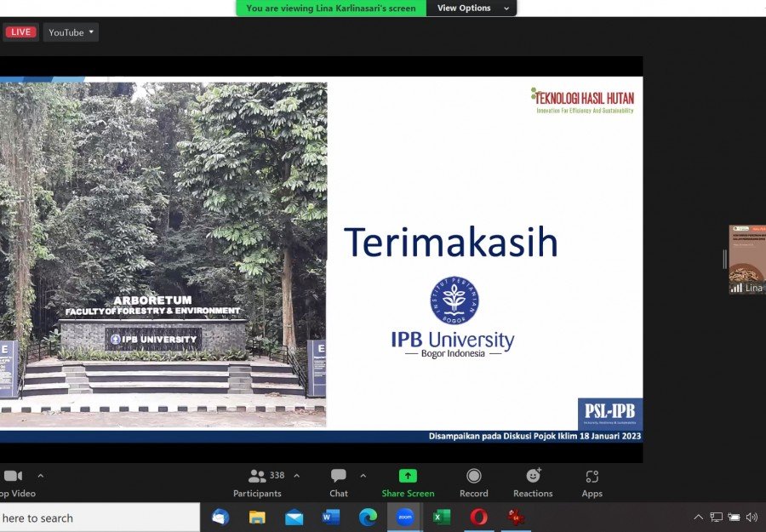The height and width of the screenshot is (532, 766).
Task: Start sharing with the green Share Screen icon
Action: point(408,476)
